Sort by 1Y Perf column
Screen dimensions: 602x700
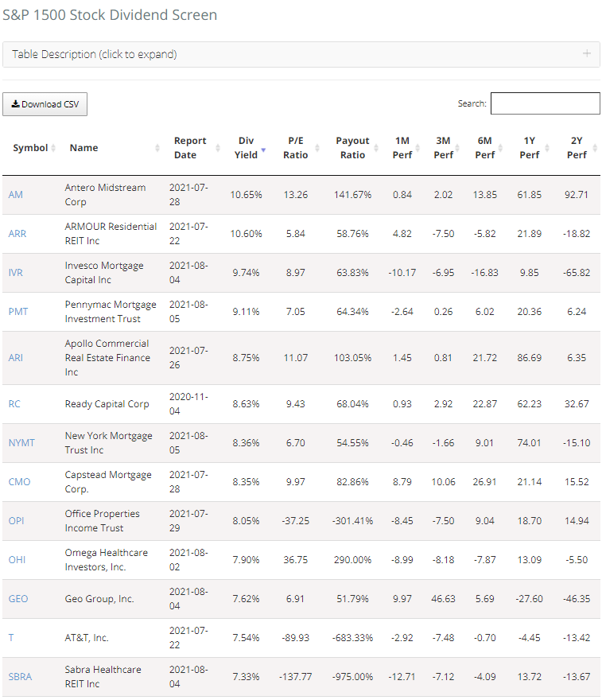click(529, 148)
